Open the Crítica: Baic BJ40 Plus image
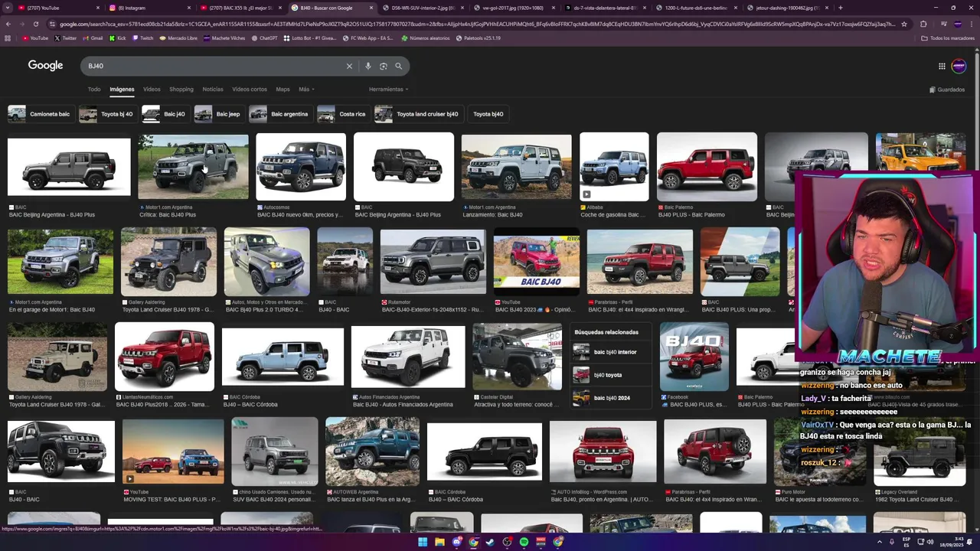The image size is (980, 551). 193,167
